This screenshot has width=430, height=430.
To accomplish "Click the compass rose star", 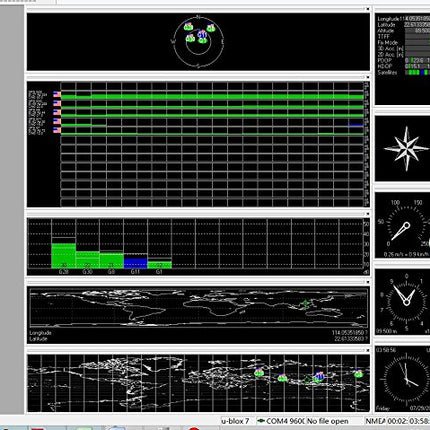I will click(406, 148).
